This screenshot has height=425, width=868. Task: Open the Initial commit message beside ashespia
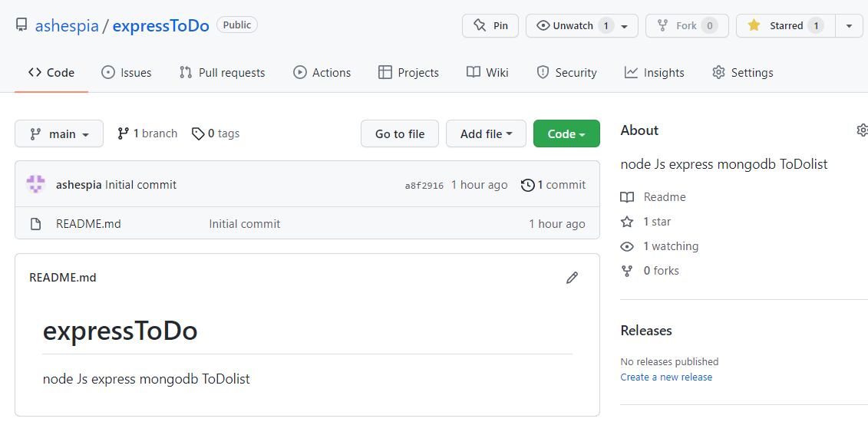click(x=141, y=185)
